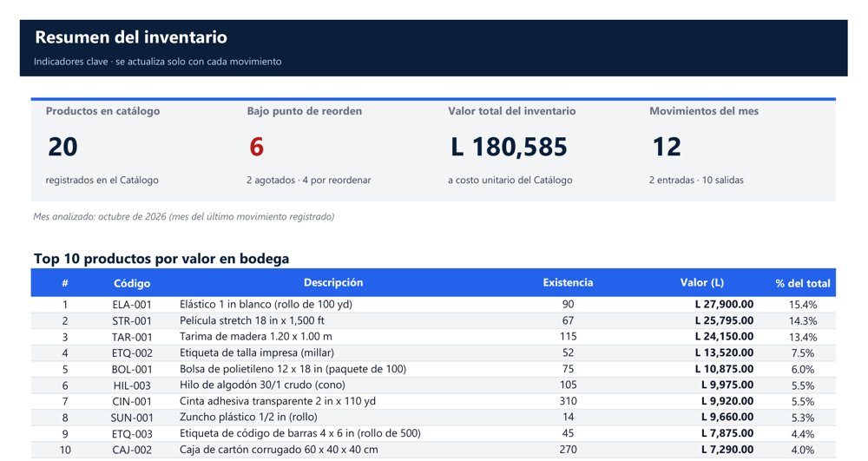Viewport: 868px width, 461px height.
Task: Select value cell L 24,150.00
Action: pyautogui.click(x=724, y=336)
